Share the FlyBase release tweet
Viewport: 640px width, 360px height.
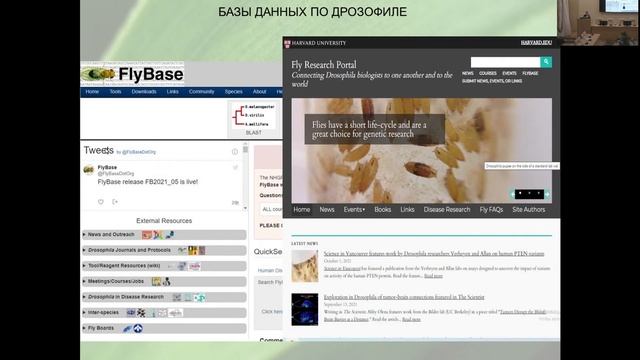point(115,202)
